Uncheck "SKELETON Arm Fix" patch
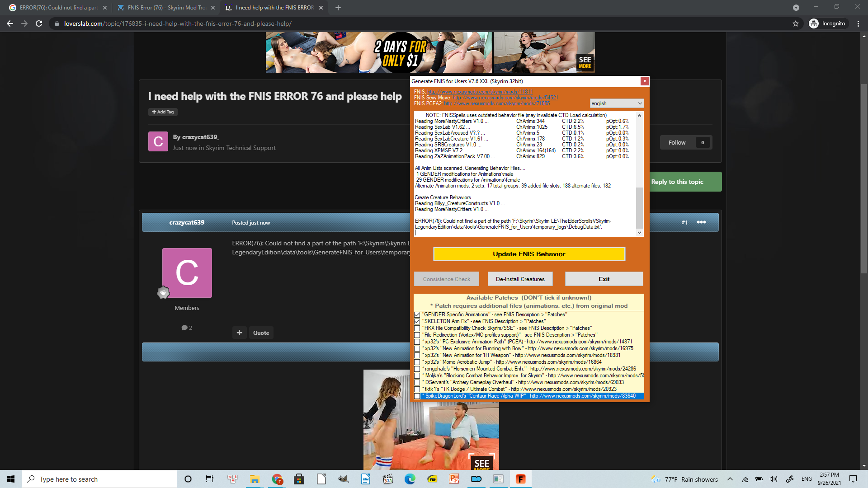The width and height of the screenshot is (868, 488). point(417,322)
